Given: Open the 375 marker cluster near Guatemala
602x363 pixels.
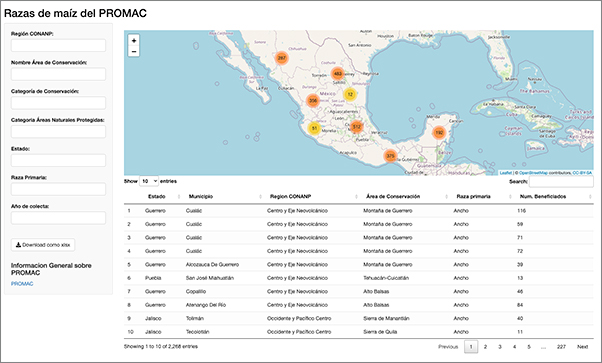Looking at the screenshot, I should (x=390, y=156).
